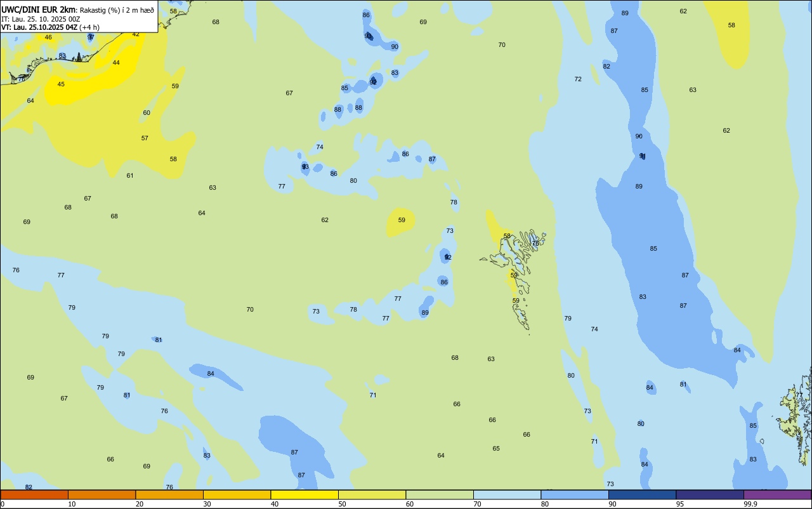Click the humidity value 46 on the map
812x509 pixels.
click(x=48, y=37)
